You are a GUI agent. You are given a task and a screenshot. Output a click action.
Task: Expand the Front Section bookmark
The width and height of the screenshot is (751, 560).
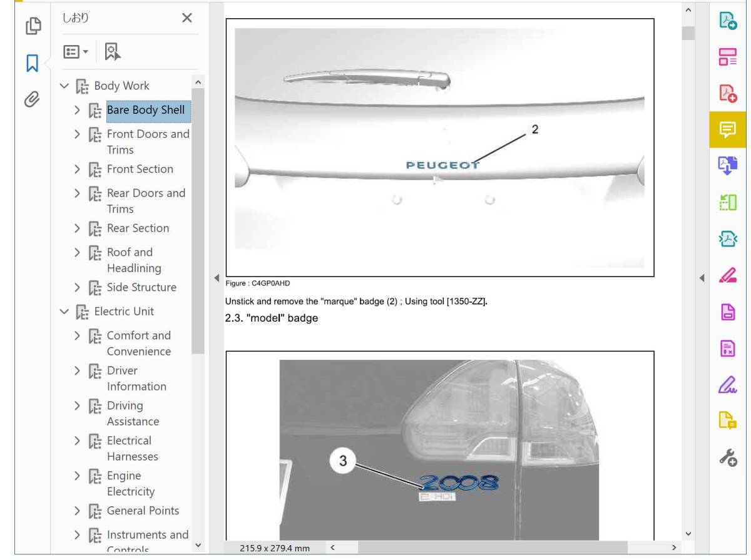(77, 169)
